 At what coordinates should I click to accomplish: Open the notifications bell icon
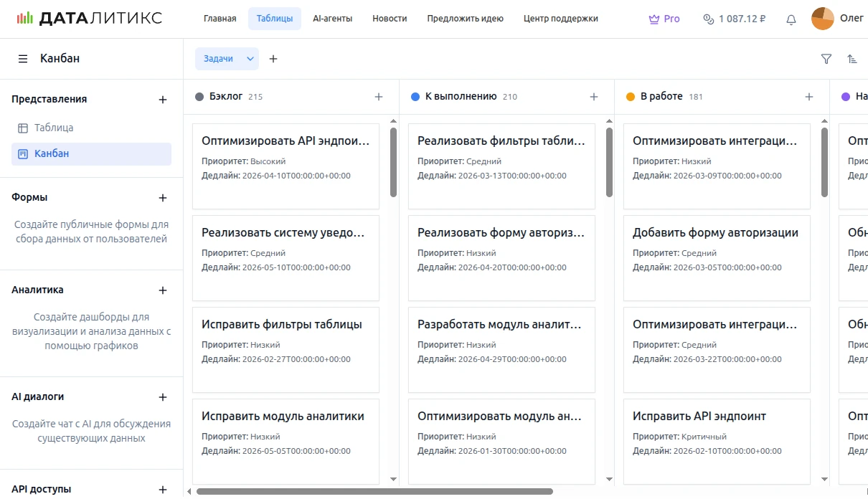tap(791, 19)
